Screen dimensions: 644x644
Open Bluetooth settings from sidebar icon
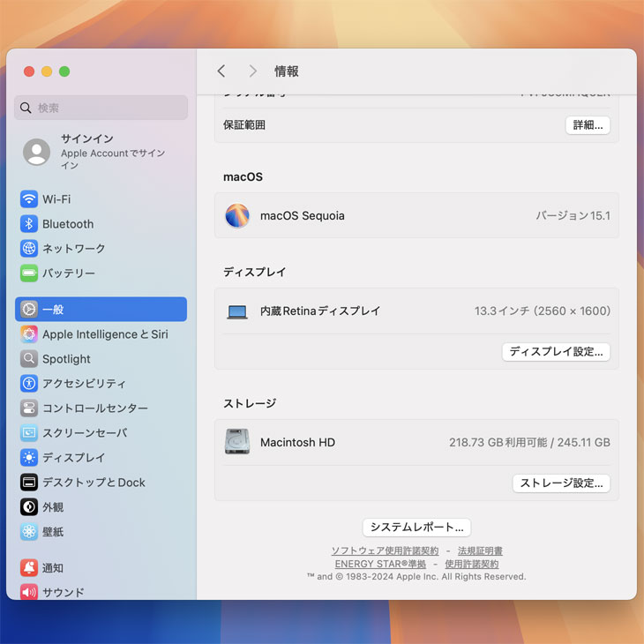pyautogui.click(x=29, y=224)
